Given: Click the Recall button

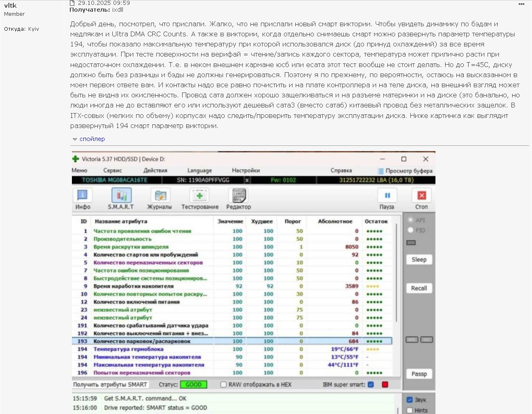Looking at the screenshot, I should [419, 288].
